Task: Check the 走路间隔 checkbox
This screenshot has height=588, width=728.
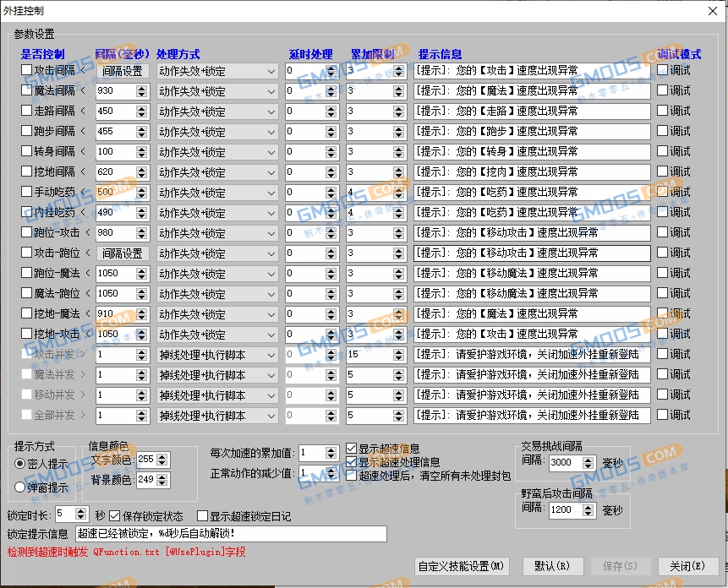Action: pyautogui.click(x=27, y=111)
